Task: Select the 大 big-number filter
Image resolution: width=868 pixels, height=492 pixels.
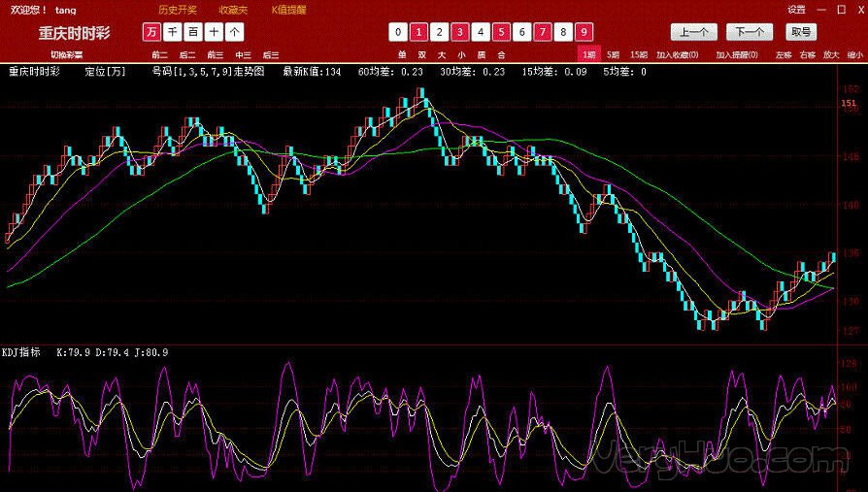Action: [441, 55]
